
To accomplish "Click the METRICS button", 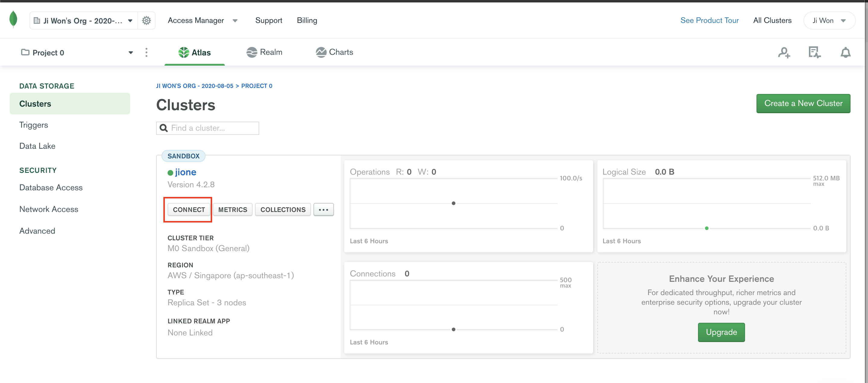I will [x=232, y=210].
